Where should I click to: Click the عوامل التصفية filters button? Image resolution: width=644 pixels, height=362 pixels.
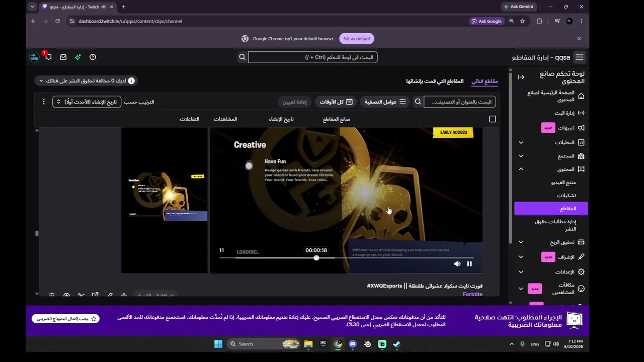385,102
